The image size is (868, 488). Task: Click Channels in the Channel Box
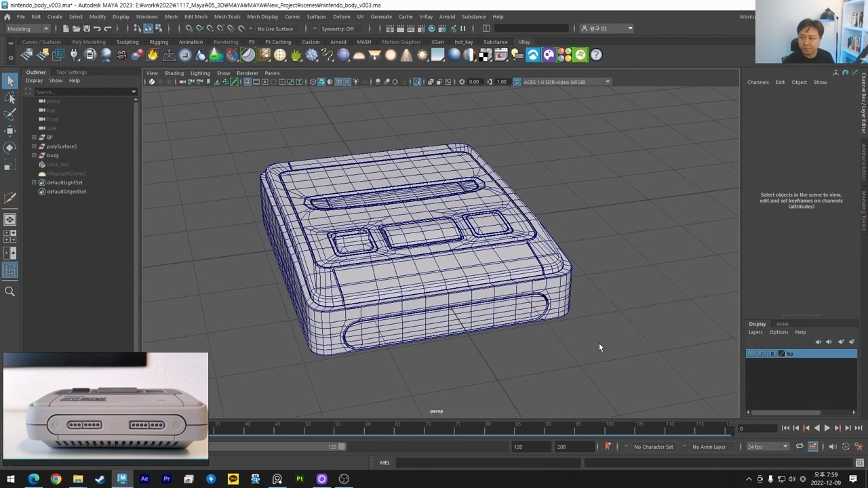pos(758,82)
